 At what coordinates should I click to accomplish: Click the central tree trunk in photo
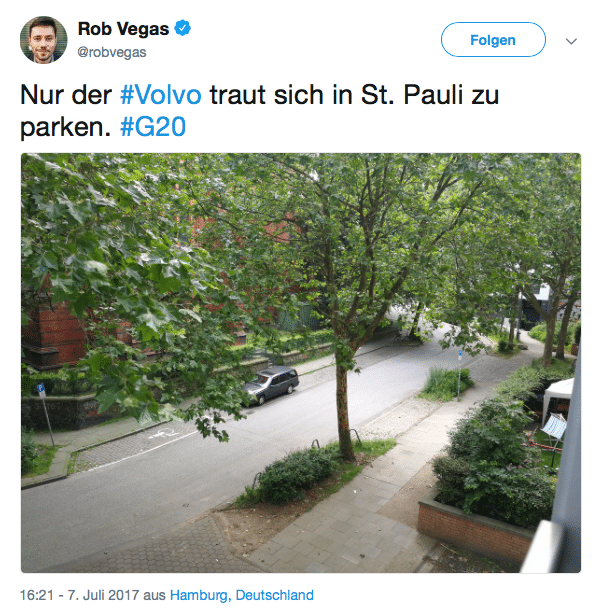point(343,410)
